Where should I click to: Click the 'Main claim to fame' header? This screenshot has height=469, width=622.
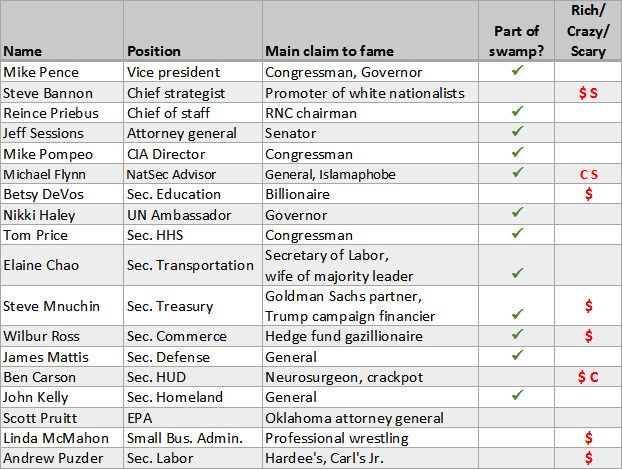[x=329, y=51]
